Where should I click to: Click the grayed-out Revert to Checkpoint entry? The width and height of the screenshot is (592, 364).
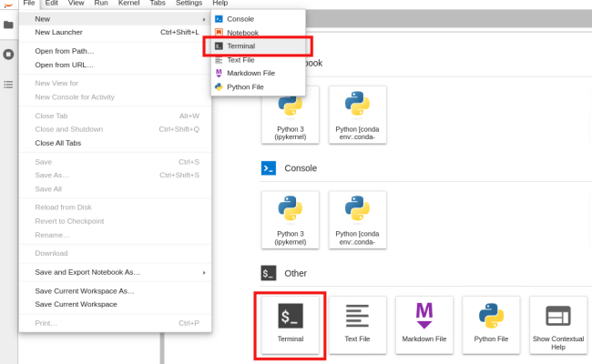tap(115, 221)
